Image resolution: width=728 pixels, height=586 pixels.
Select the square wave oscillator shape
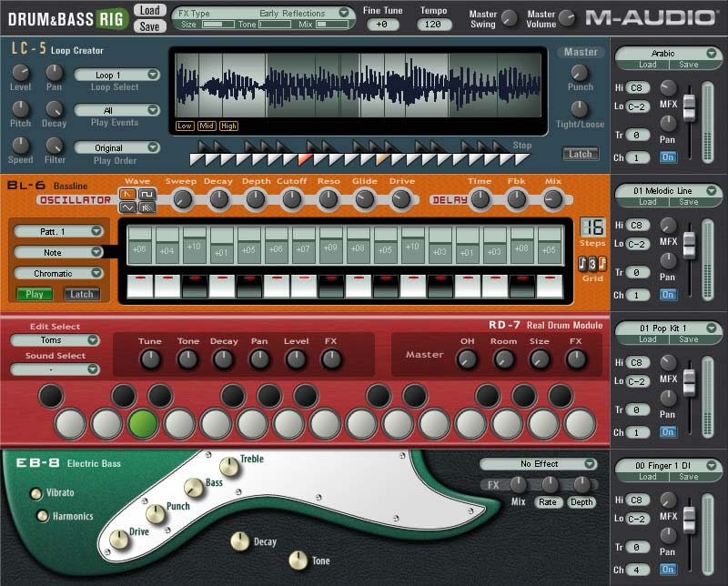click(x=146, y=194)
